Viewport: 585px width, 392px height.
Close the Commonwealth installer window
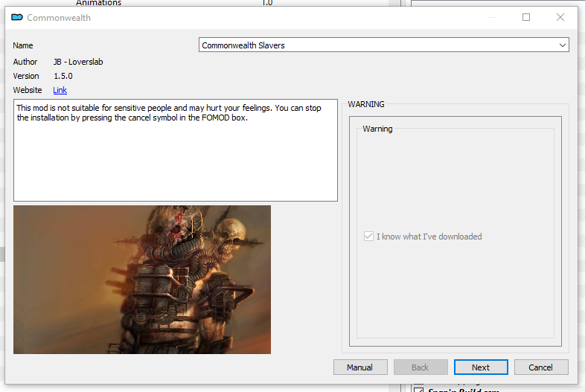coord(560,17)
